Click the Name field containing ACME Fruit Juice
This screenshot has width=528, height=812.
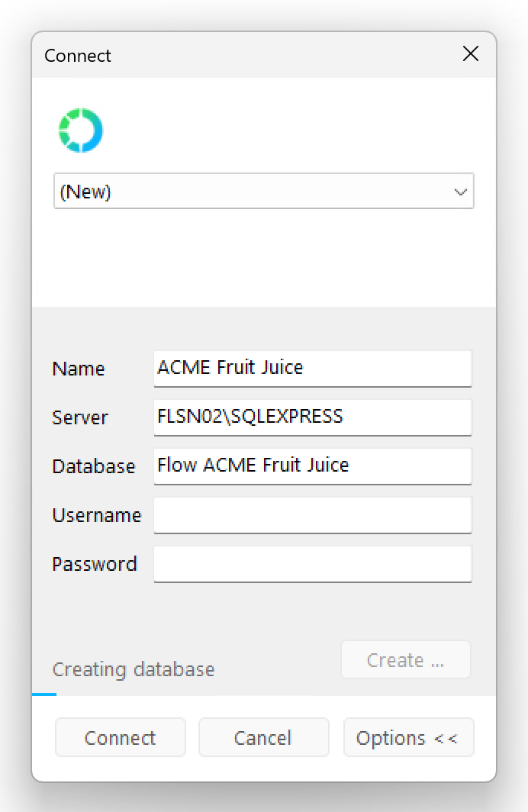tap(313, 369)
